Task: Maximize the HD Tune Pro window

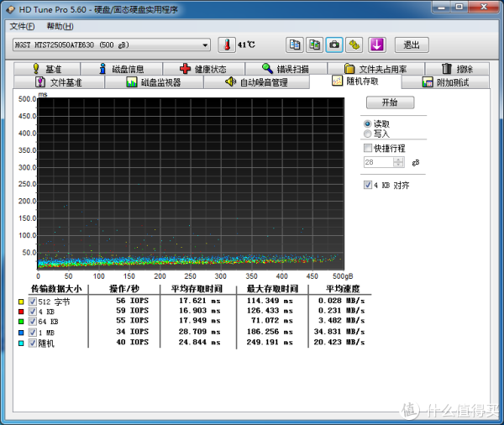Action: 459,7
